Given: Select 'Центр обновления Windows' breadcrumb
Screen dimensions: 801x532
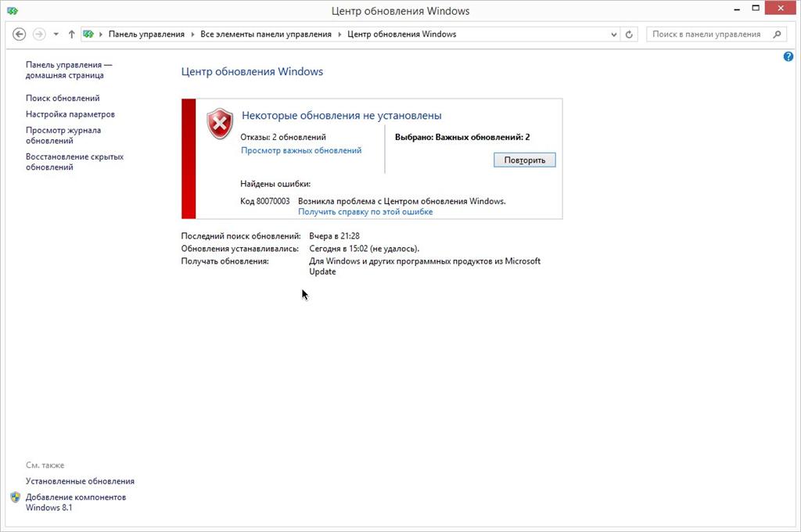Looking at the screenshot, I should (x=401, y=34).
